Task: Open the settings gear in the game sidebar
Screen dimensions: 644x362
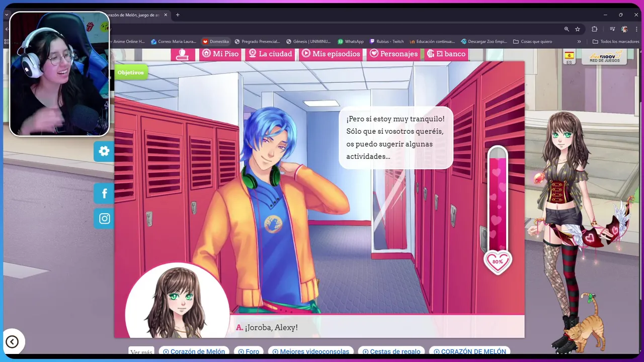Action: (x=104, y=151)
